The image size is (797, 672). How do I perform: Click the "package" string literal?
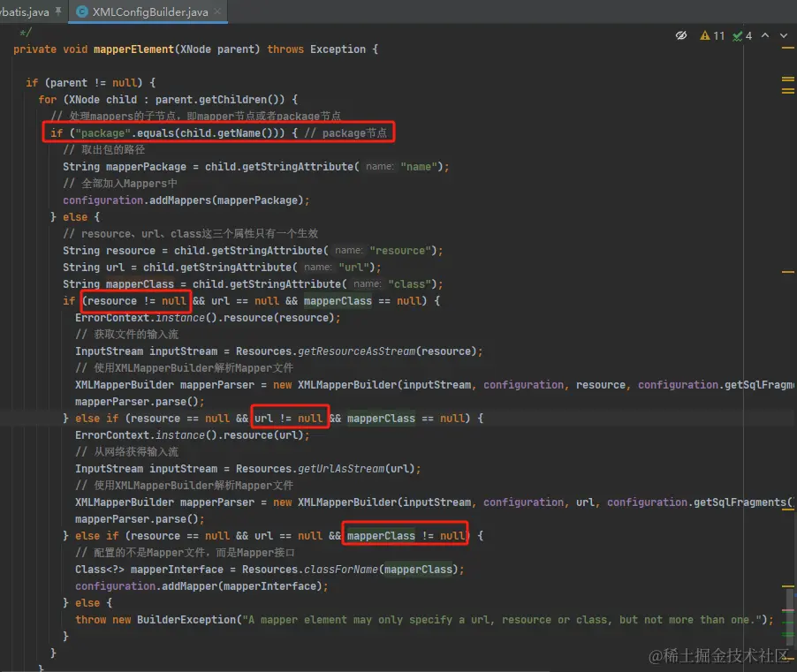pyautogui.click(x=103, y=133)
